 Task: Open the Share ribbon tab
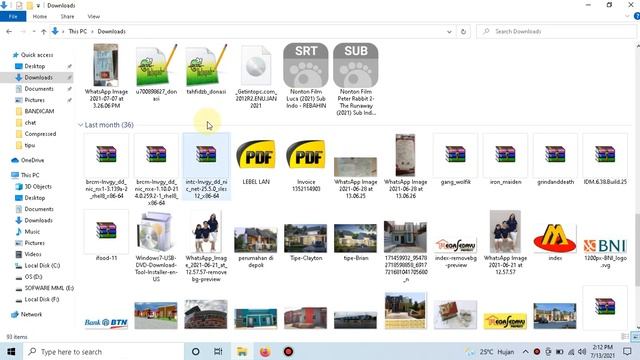[67, 16]
